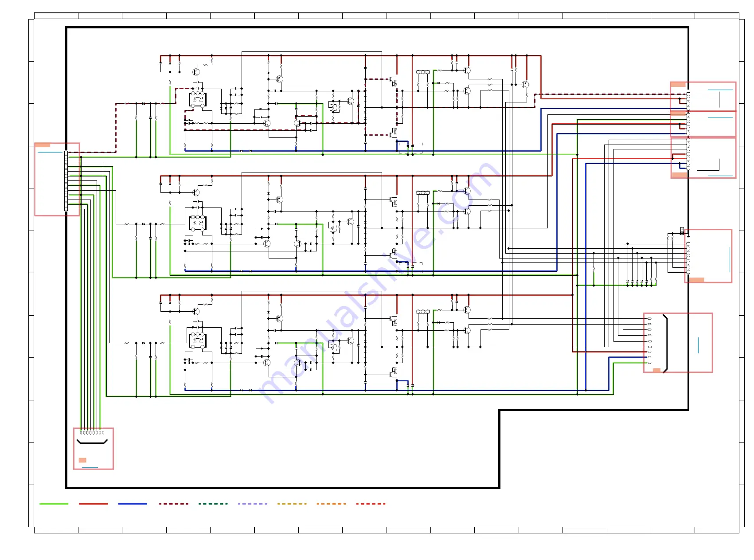The width and height of the screenshot is (754, 560).
Task: Click the eight-pin connector box below the board outline
Action: tap(94, 448)
